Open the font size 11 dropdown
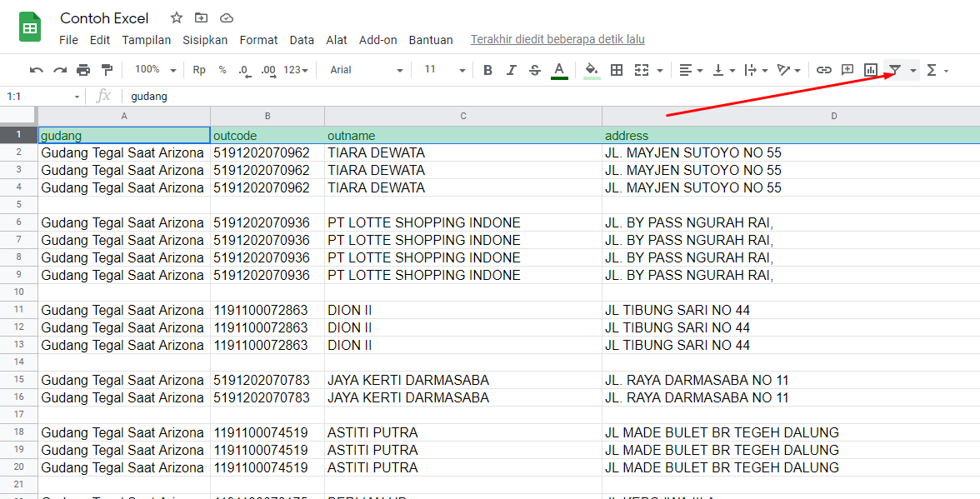 pyautogui.click(x=445, y=70)
